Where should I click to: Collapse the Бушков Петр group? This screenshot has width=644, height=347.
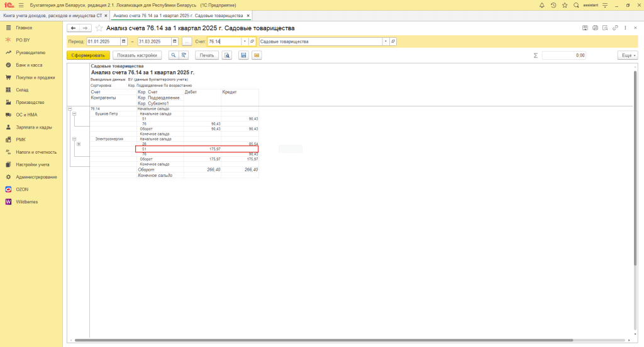point(74,114)
